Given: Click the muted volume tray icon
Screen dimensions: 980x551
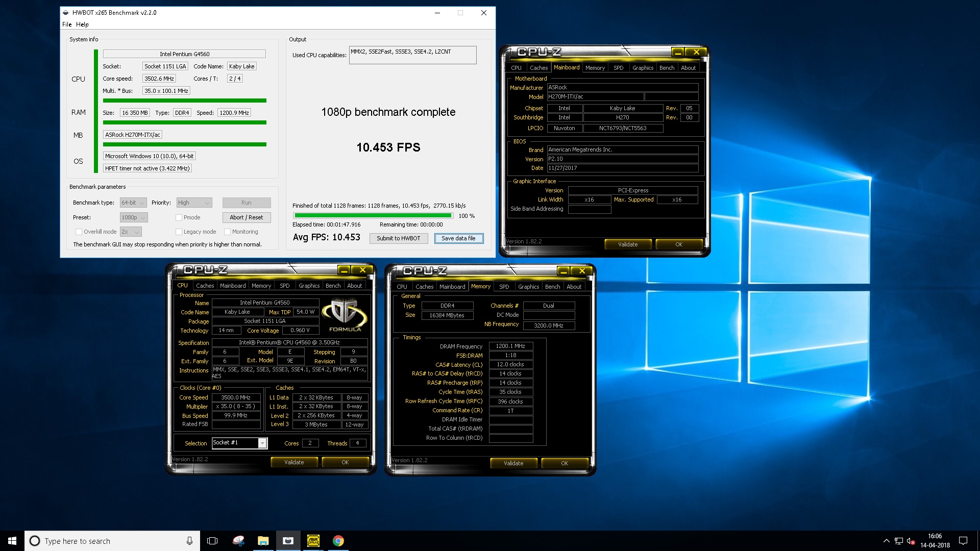Looking at the screenshot, I should [x=910, y=541].
